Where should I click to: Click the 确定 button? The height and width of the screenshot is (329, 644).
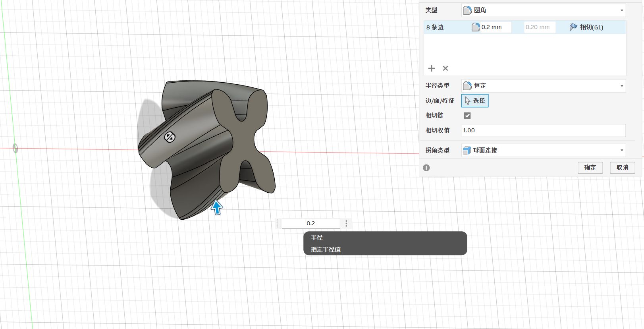click(x=590, y=168)
